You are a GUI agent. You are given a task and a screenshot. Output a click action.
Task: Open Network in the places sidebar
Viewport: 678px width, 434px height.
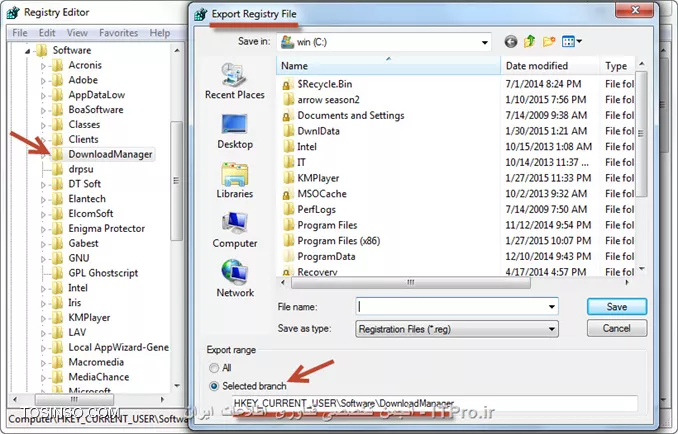pyautogui.click(x=235, y=279)
